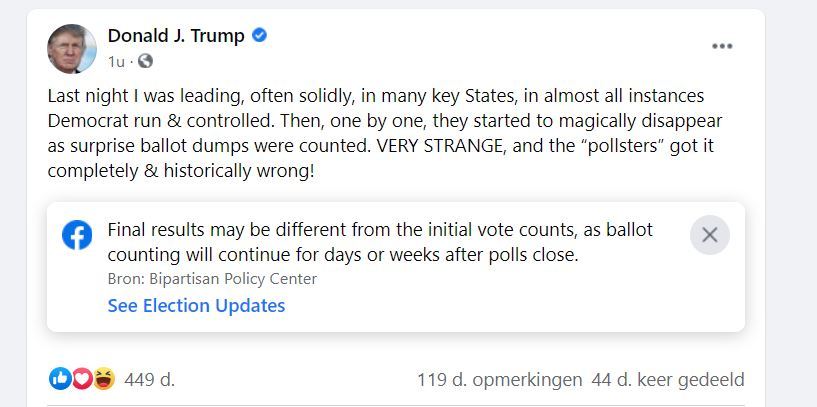This screenshot has width=817, height=407.
Task: Dismiss the election info notice
Action: [x=710, y=235]
